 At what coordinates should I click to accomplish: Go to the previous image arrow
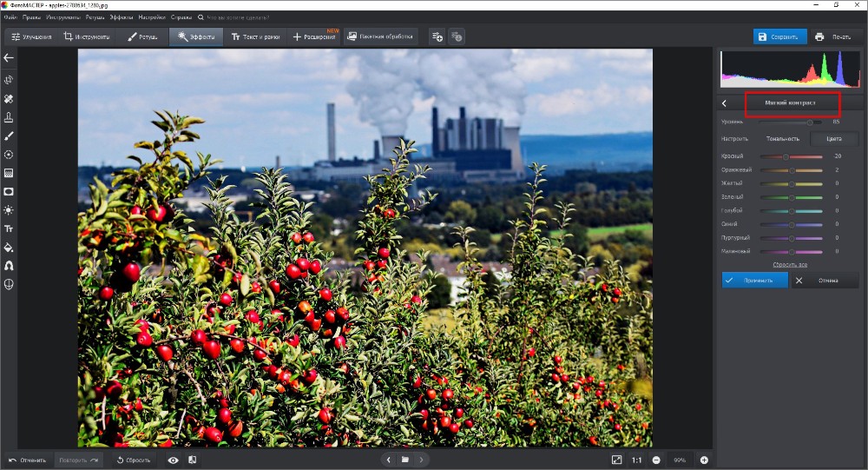(388, 460)
